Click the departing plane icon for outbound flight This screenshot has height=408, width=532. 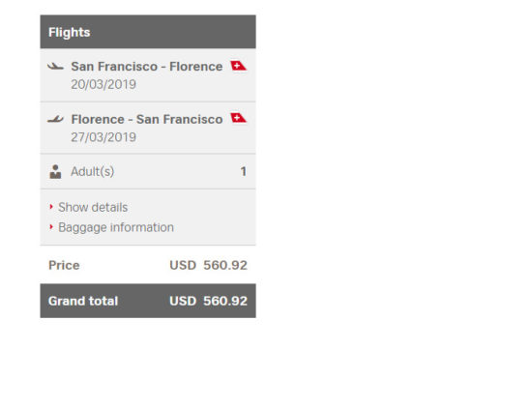coord(56,66)
